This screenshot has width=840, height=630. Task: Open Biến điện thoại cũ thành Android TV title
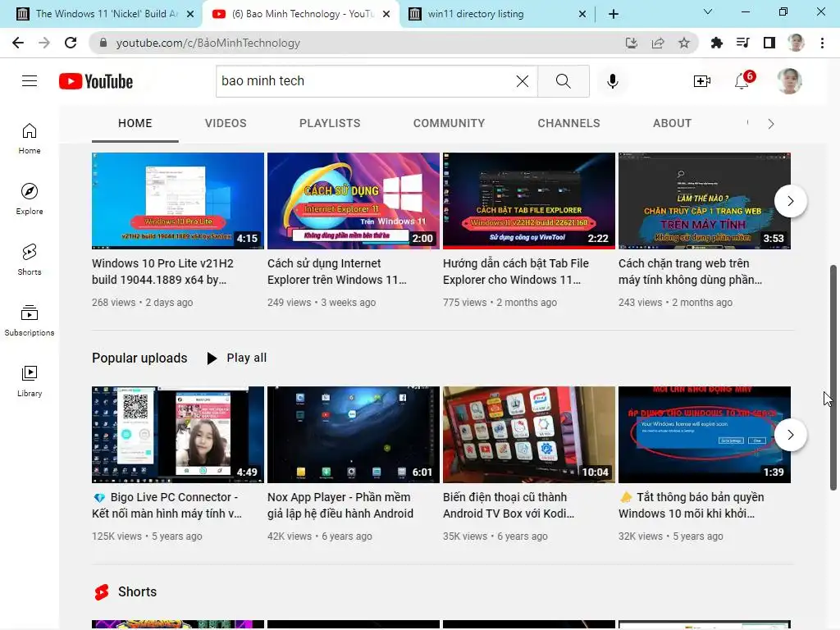tap(509, 505)
